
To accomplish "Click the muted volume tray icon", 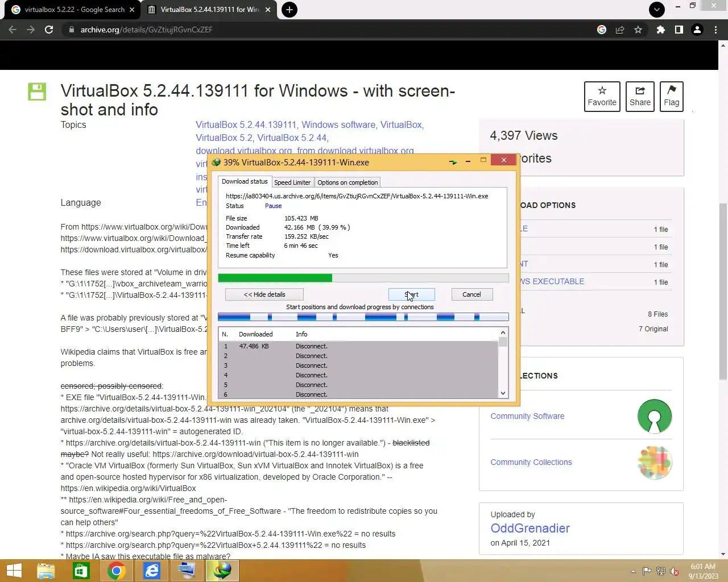I will coord(675,571).
